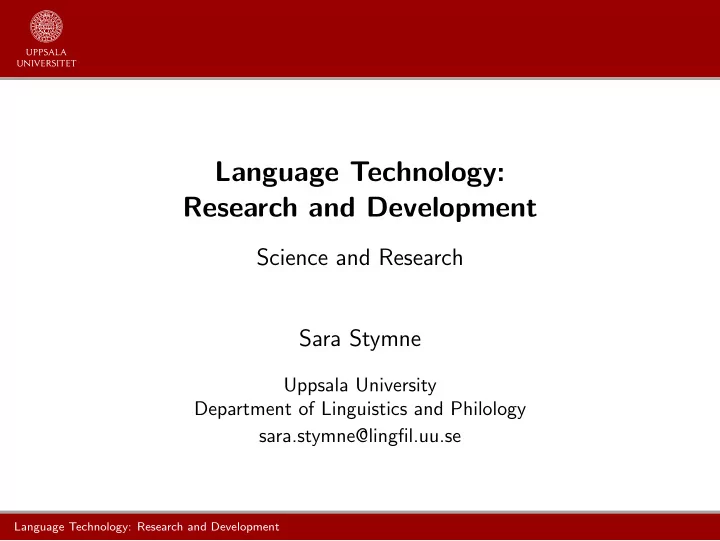Image resolution: width=720 pixels, height=541 pixels.
Task: Click the Uppsala Universitet seal logo
Action: (46, 27)
